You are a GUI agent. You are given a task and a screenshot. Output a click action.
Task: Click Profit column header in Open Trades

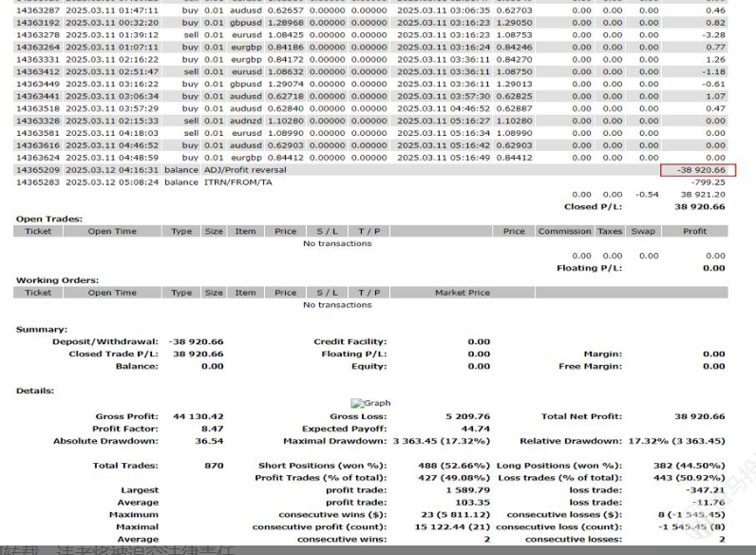(694, 231)
